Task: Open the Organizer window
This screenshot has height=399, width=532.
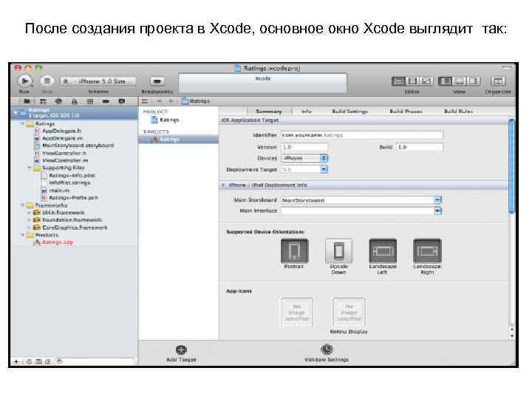Action: point(498,81)
